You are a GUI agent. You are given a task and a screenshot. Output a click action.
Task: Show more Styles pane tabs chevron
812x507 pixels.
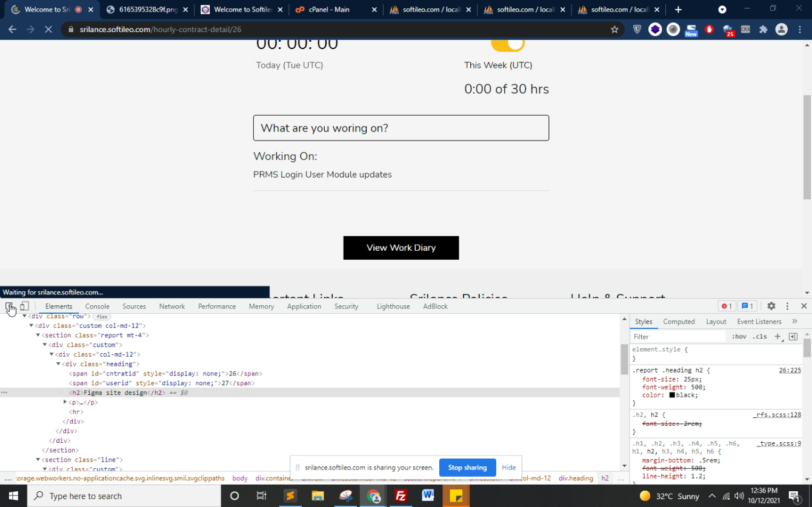pyautogui.click(x=794, y=322)
